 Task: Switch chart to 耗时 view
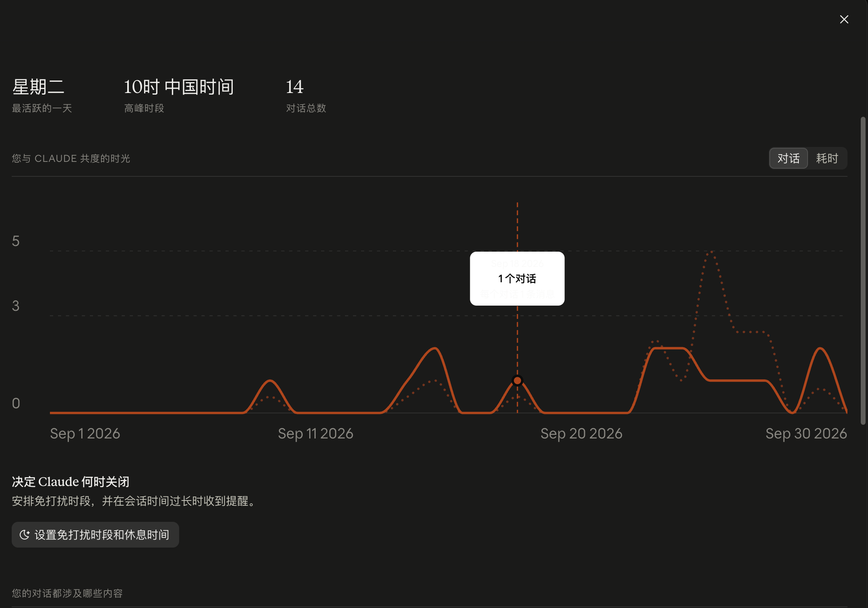(827, 158)
